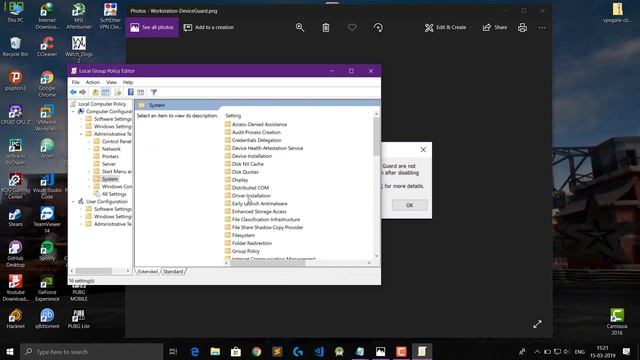Viewport: 640px width, 360px height.
Task: Select the GeForce Experience desktop icon
Action: point(47,288)
